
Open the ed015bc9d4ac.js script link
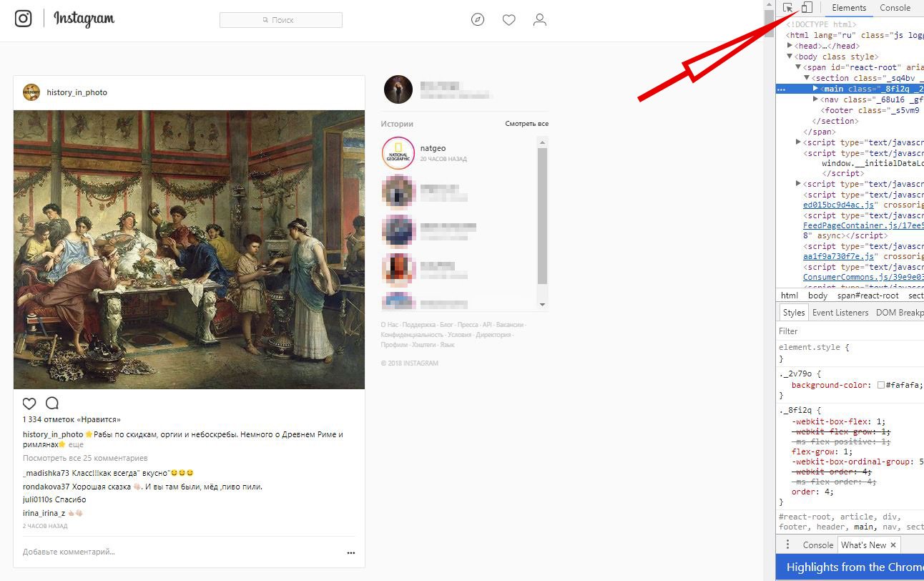(x=839, y=205)
